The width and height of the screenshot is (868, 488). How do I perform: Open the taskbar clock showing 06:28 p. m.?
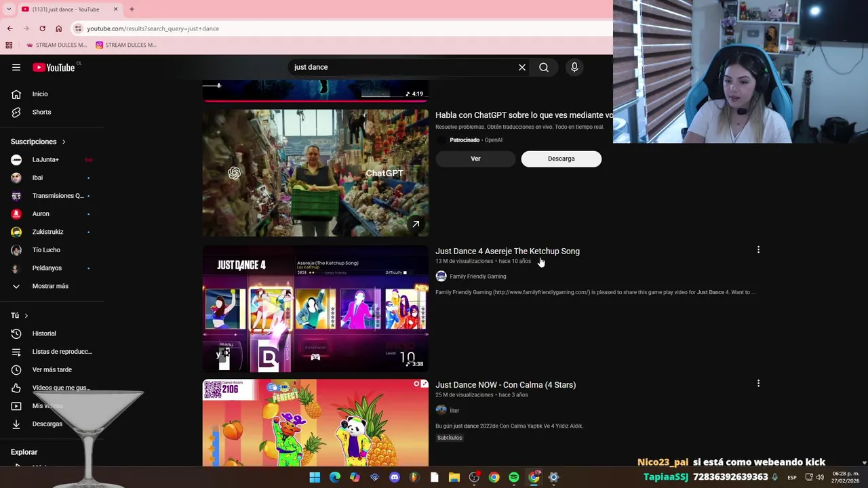(x=846, y=477)
